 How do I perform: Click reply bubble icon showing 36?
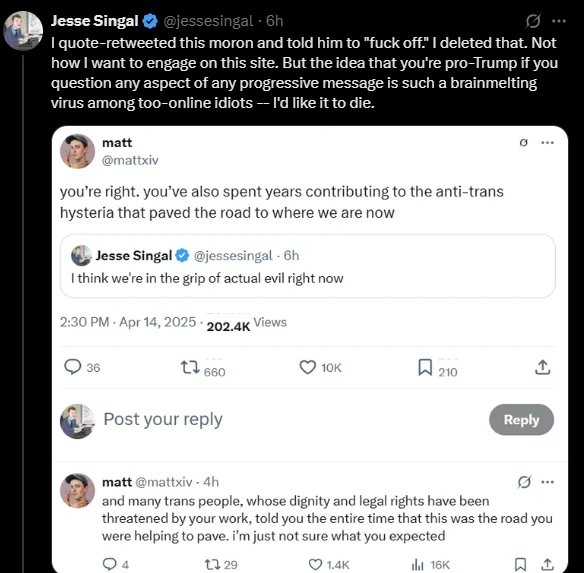pyautogui.click(x=73, y=367)
